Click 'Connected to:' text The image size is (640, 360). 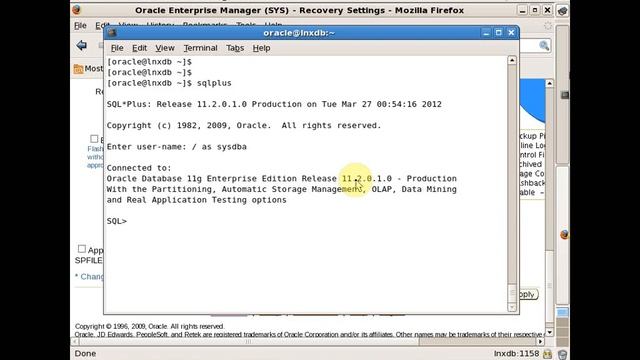pos(139,168)
